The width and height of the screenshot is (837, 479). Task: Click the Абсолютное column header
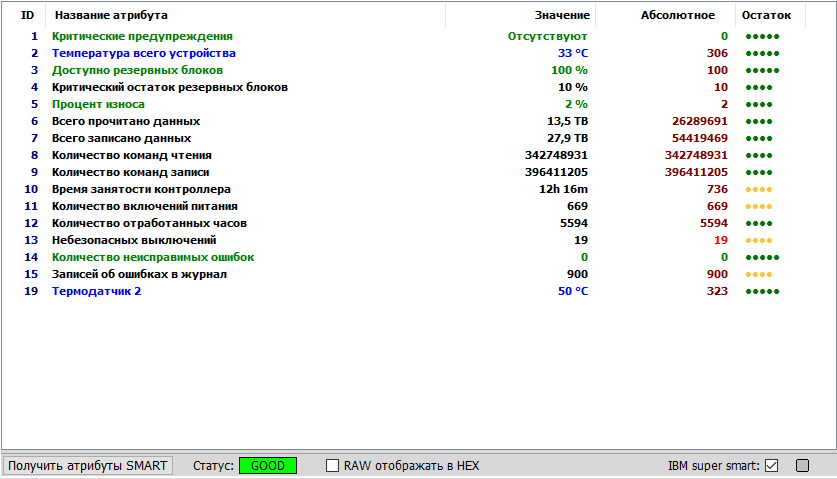point(677,15)
